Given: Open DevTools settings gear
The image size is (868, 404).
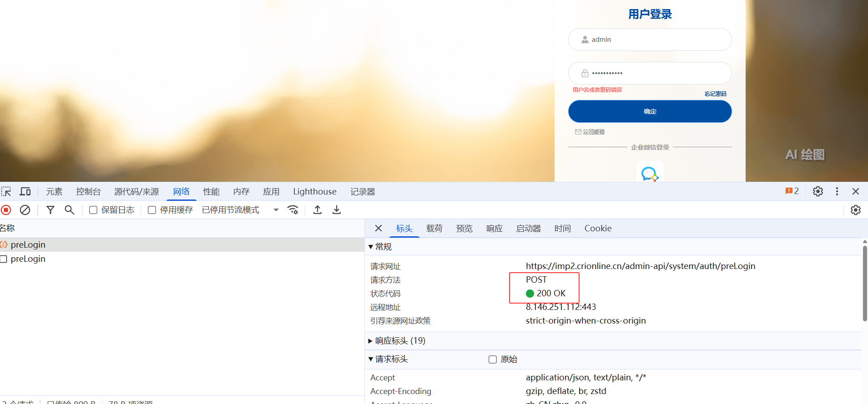Looking at the screenshot, I should click(x=818, y=191).
